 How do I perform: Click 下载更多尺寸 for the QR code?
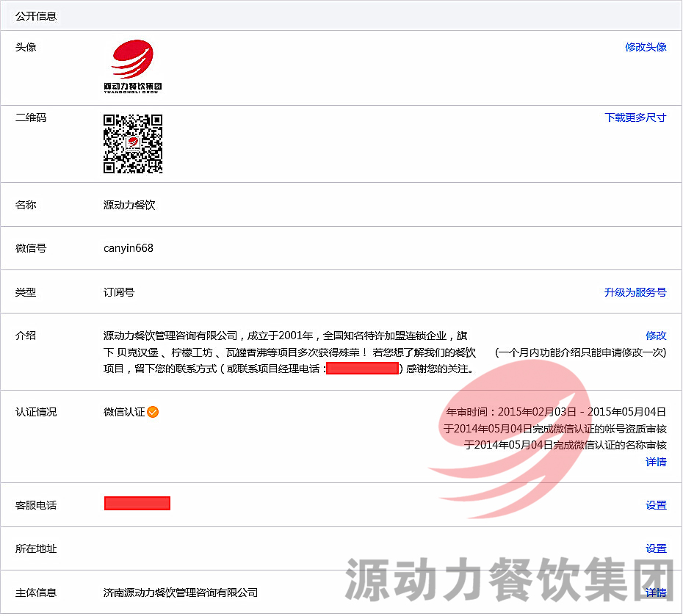pos(635,117)
